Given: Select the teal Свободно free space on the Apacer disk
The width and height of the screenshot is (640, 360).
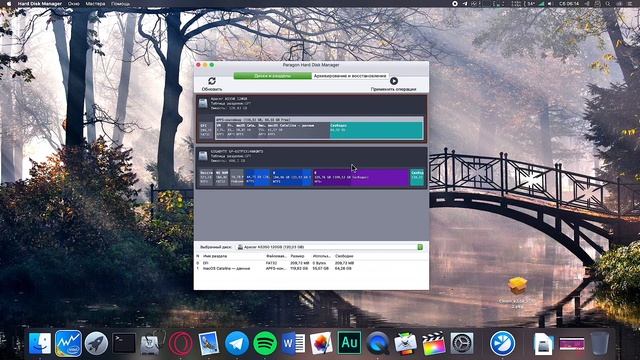Looking at the screenshot, I should point(376,131).
